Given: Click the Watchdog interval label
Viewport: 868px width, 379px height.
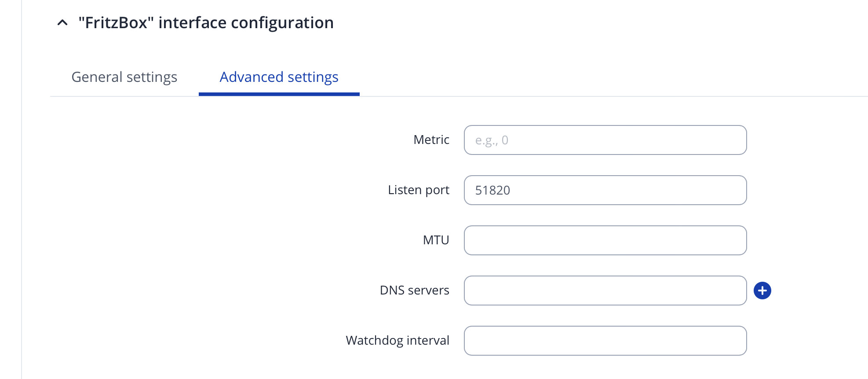Looking at the screenshot, I should [x=397, y=341].
